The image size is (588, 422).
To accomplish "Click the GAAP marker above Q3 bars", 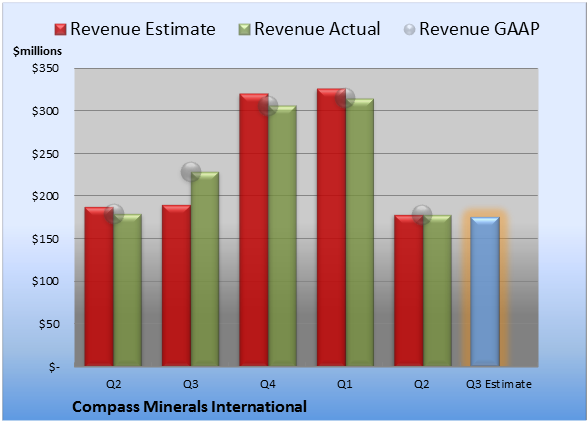I will 191,172.
